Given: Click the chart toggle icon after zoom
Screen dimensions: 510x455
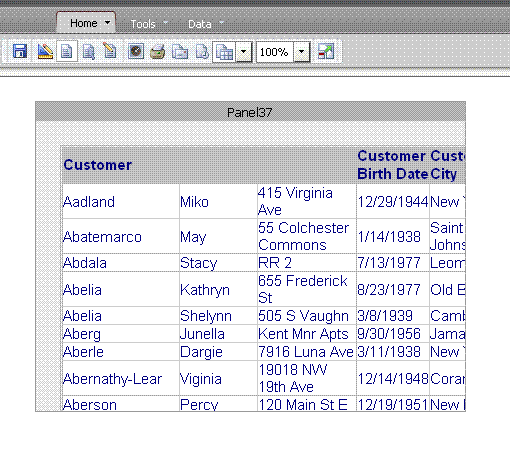Looking at the screenshot, I should point(325,51).
